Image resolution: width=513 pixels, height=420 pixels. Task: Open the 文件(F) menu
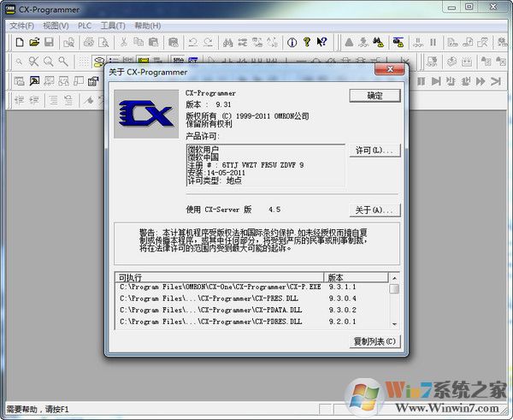tap(21, 25)
